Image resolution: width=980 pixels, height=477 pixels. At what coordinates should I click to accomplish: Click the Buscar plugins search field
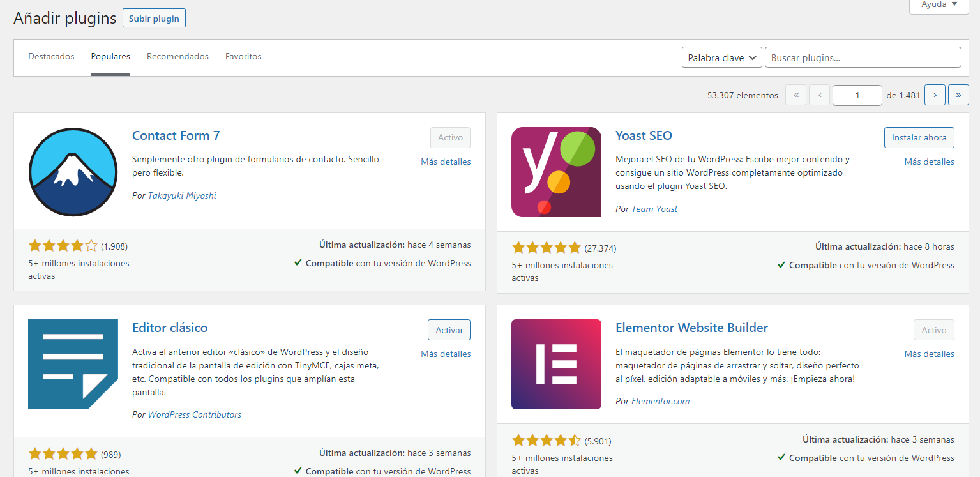(862, 57)
